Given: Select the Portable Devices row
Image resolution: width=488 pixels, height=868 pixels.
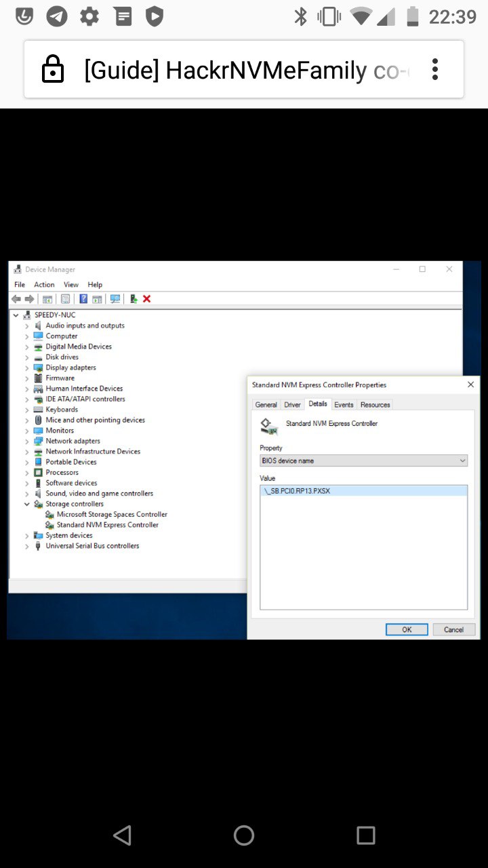Looking at the screenshot, I should [71, 462].
